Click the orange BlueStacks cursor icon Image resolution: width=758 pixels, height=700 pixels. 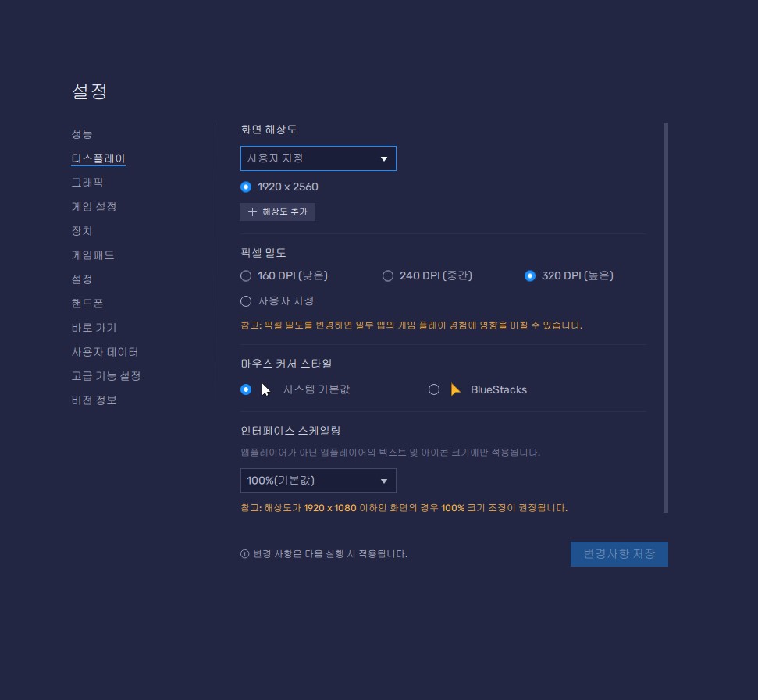click(x=456, y=389)
